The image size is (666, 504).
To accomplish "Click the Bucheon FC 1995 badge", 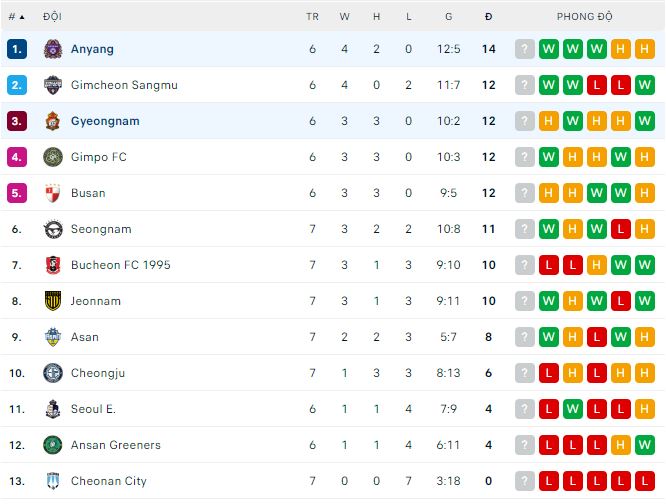I will pyautogui.click(x=53, y=265).
